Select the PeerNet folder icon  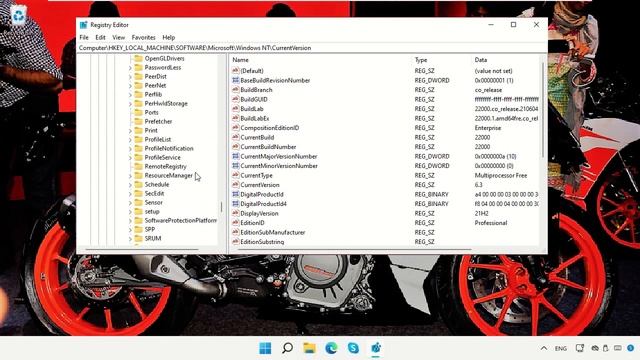(x=138, y=85)
